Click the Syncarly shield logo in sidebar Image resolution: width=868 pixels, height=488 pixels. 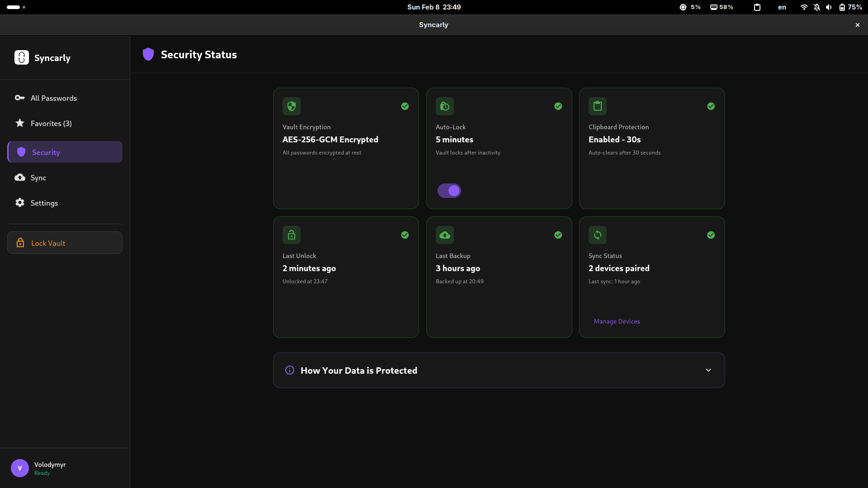(22, 57)
